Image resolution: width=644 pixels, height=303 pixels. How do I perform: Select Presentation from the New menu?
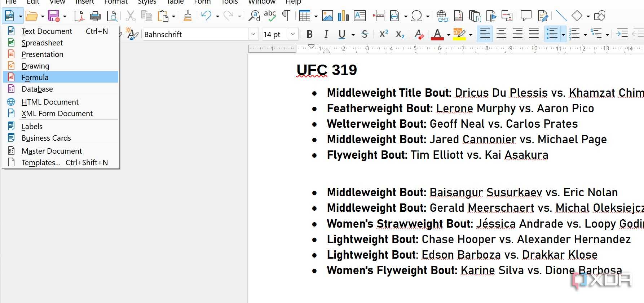(61, 54)
